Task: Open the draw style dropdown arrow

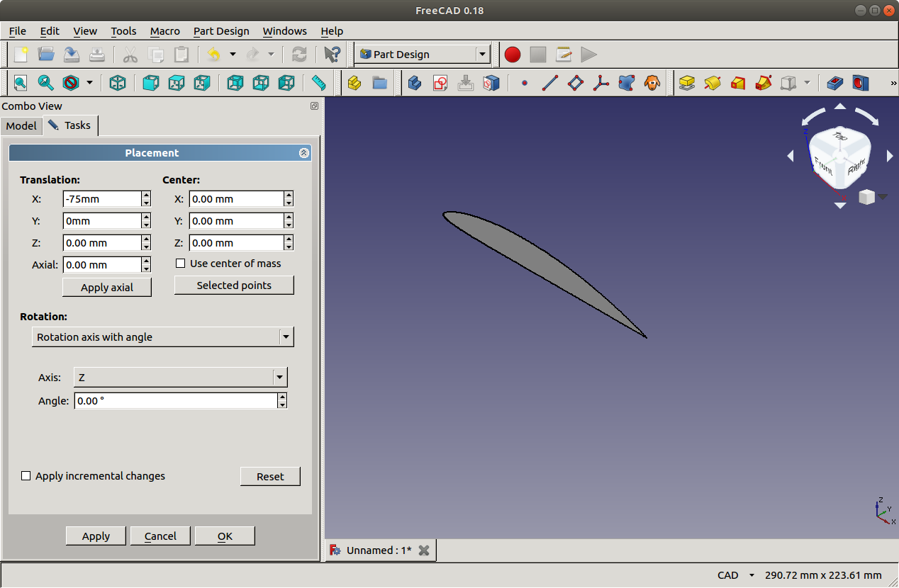Action: [x=89, y=83]
